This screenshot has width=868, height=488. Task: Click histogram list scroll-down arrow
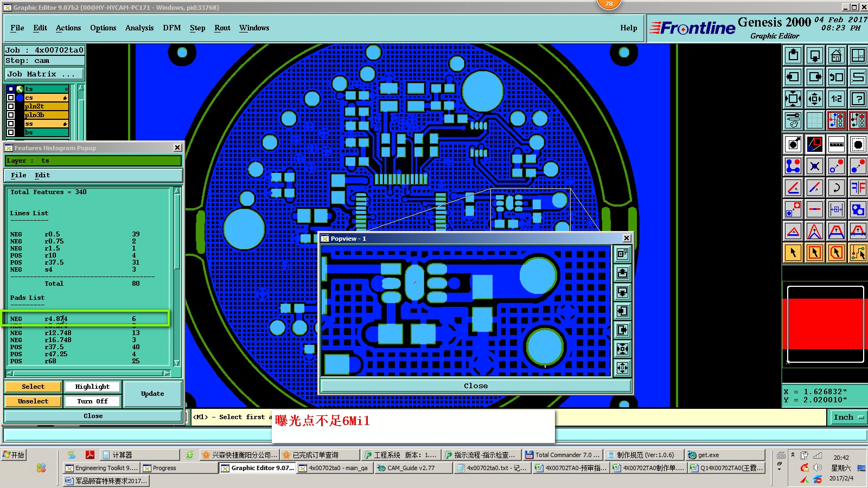(x=177, y=363)
